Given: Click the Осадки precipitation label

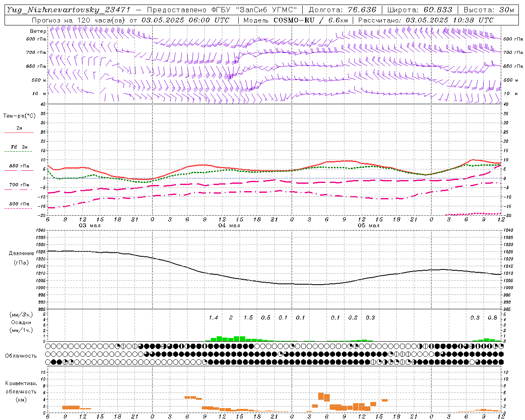Looking at the screenshot, I should click(x=21, y=322).
